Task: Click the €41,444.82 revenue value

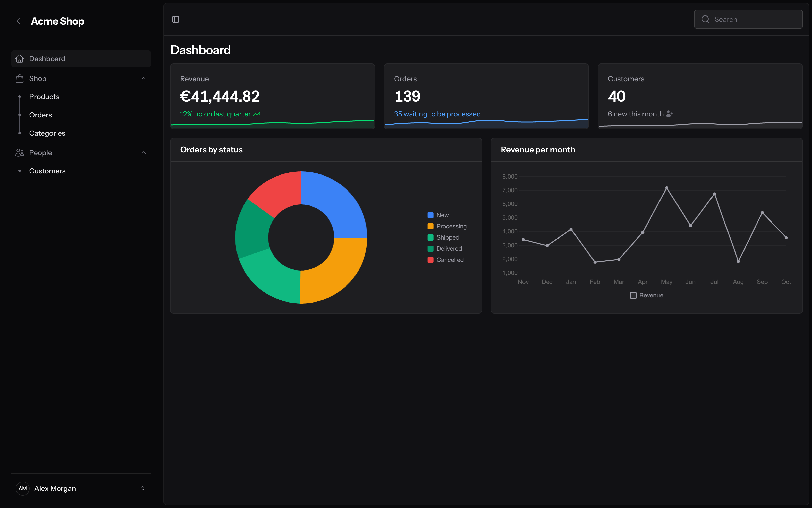Action: click(x=220, y=97)
